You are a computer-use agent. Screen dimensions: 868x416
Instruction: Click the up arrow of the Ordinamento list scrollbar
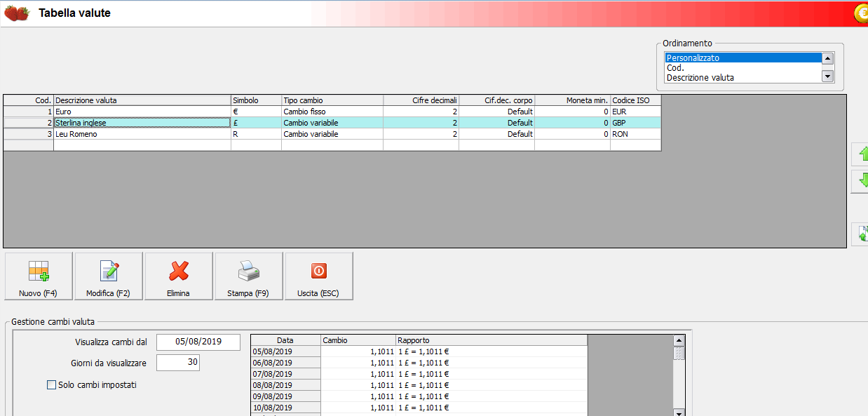pos(827,59)
